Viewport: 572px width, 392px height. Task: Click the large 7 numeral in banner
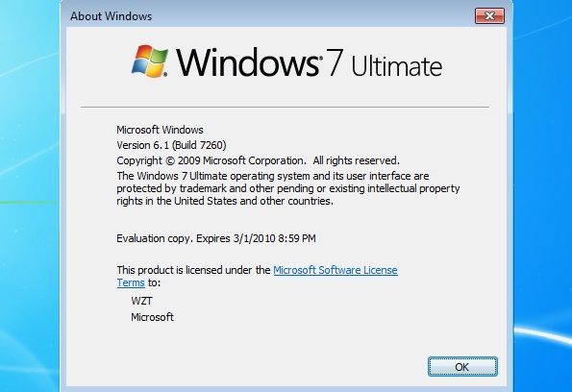point(335,62)
